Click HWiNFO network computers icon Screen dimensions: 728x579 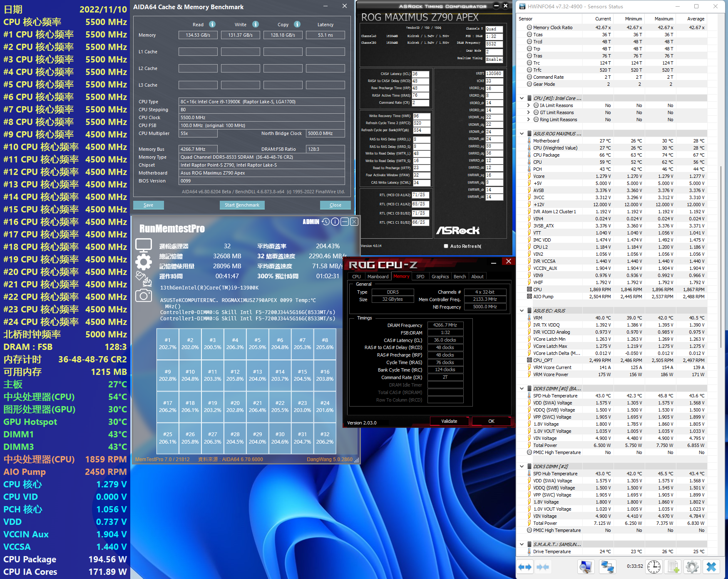click(x=607, y=567)
